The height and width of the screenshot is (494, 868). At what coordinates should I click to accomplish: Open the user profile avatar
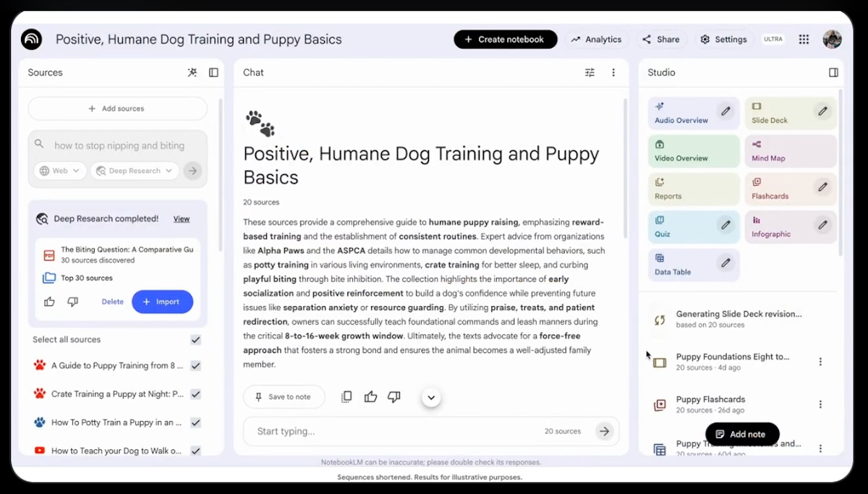click(x=832, y=39)
